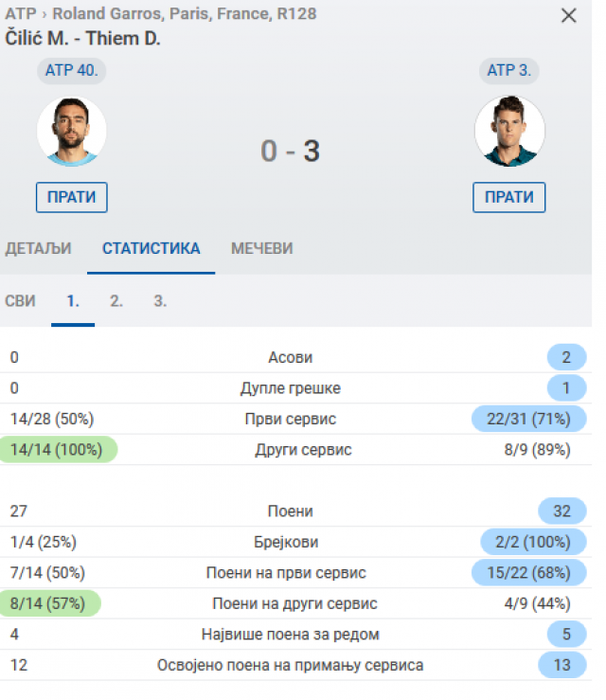Follow Thiem with the right ПРАТИ button

tap(509, 197)
